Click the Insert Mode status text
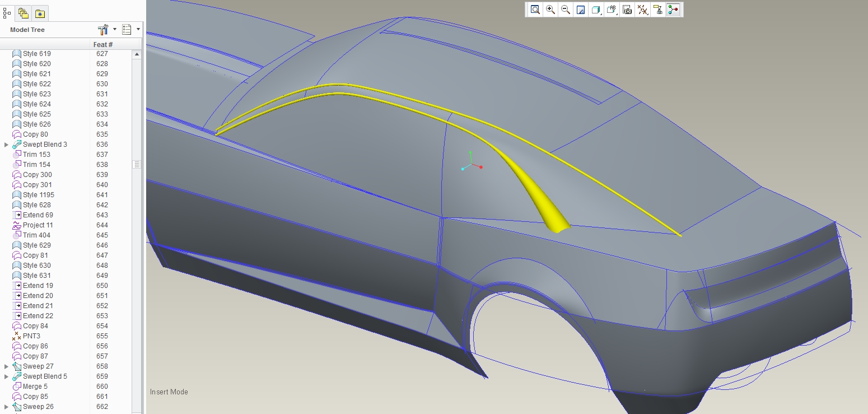Image resolution: width=868 pixels, height=414 pixels. (169, 392)
